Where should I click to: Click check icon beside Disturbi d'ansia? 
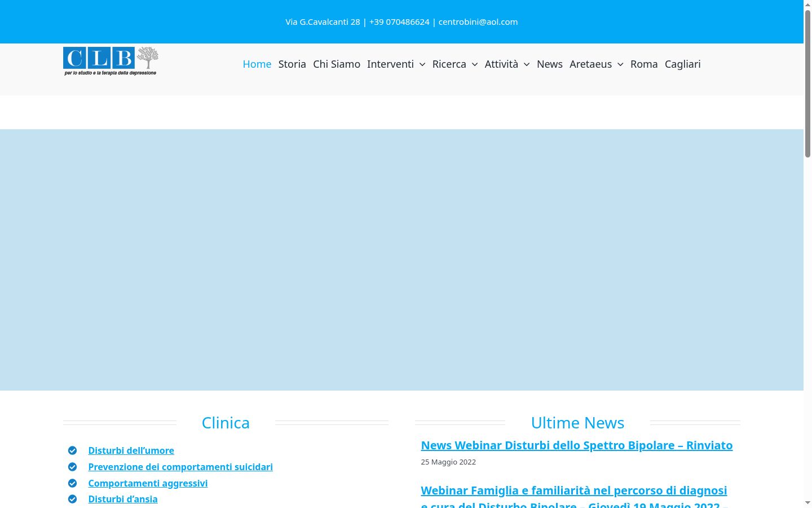tap(72, 499)
